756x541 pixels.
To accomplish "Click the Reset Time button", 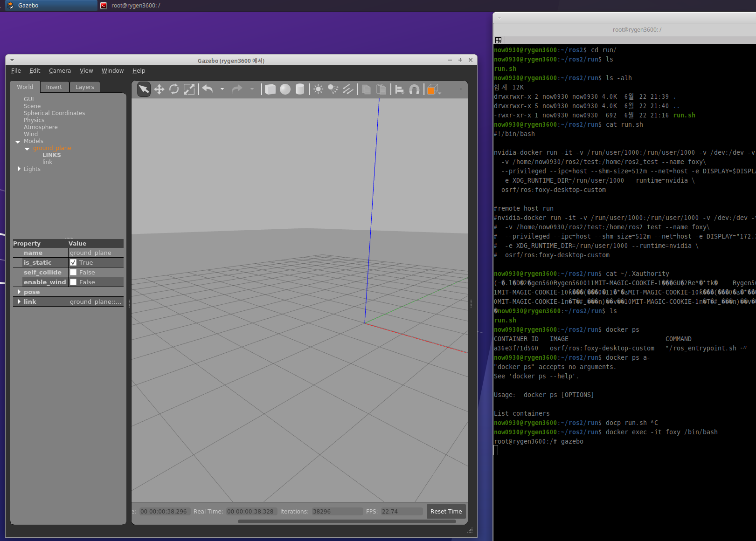I will click(446, 512).
